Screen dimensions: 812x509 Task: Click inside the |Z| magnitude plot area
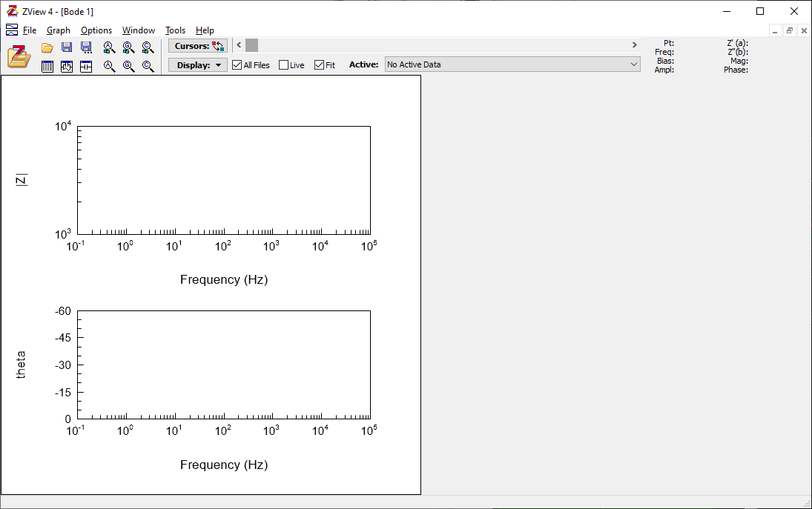(x=224, y=180)
